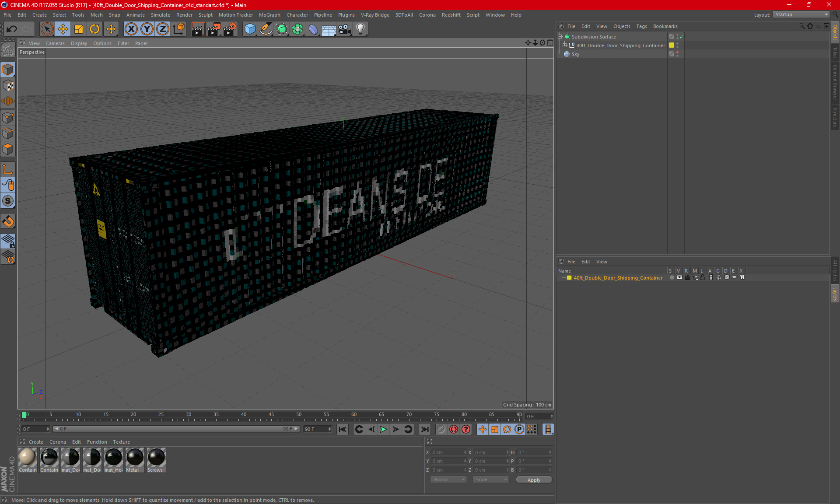The width and height of the screenshot is (840, 504).
Task: Click Render View clapperboard icon
Action: 198,29
